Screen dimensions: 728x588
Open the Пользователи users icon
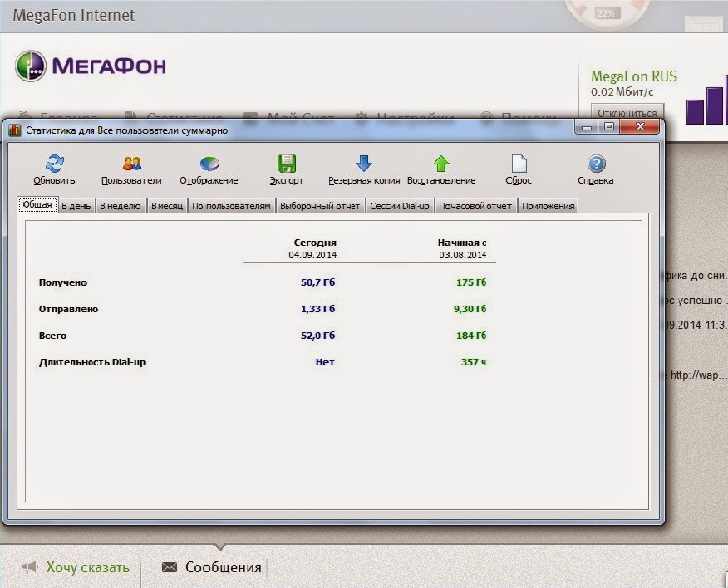pos(132,164)
